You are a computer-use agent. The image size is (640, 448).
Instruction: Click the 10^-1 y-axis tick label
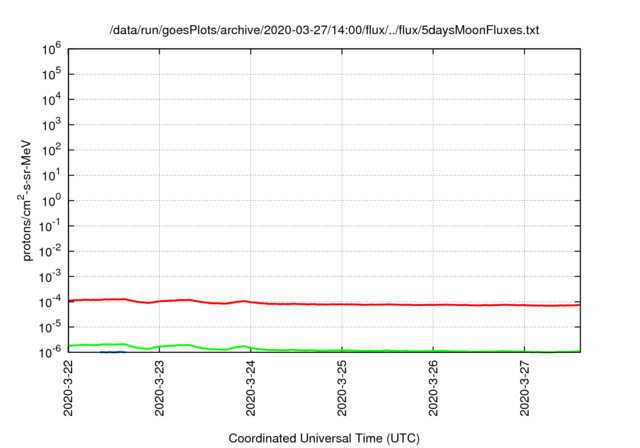50,226
